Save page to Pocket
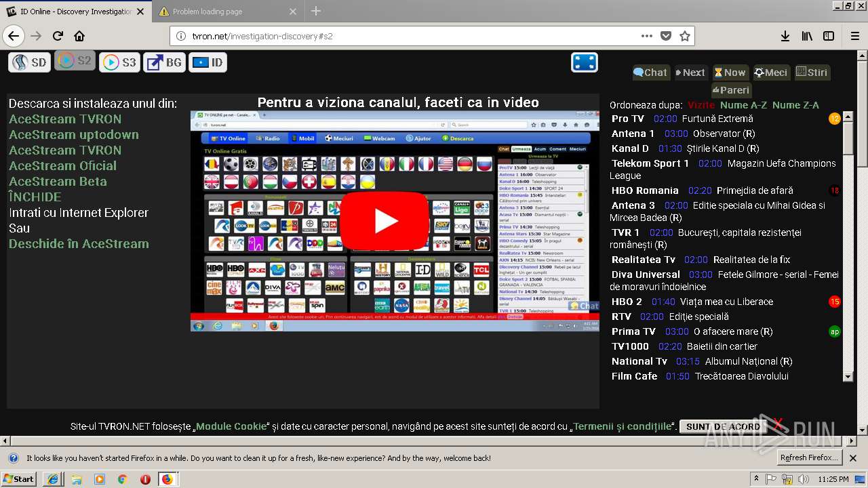This screenshot has width=868, height=488. pyautogui.click(x=666, y=36)
